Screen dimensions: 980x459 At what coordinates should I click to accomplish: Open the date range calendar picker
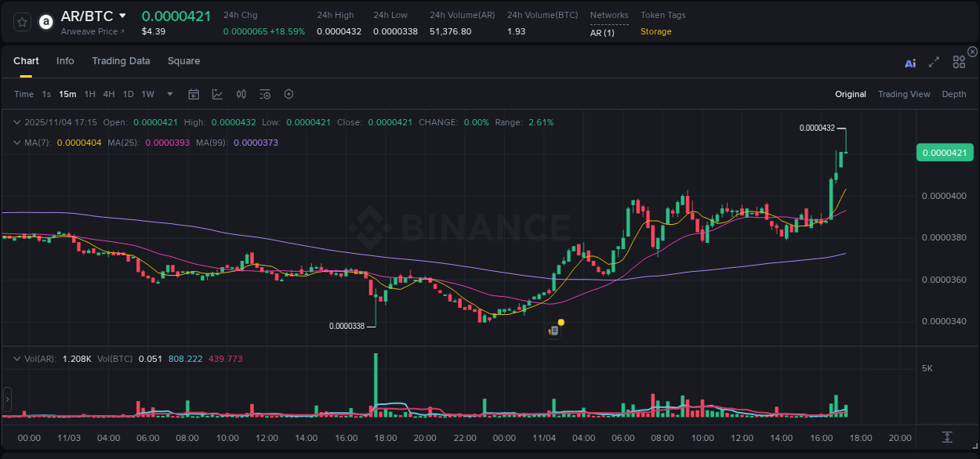(194, 93)
